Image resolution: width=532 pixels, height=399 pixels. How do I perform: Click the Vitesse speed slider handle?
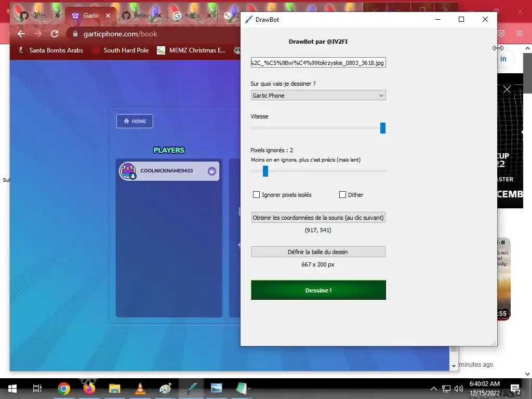coord(383,128)
